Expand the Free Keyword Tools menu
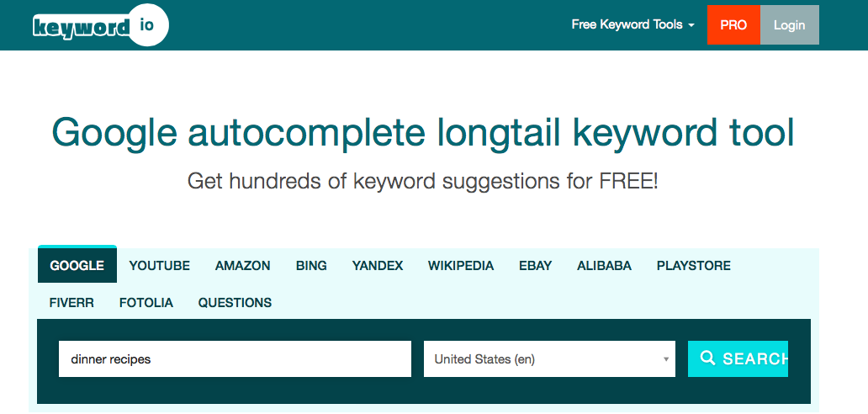The width and height of the screenshot is (868, 414). click(x=632, y=25)
